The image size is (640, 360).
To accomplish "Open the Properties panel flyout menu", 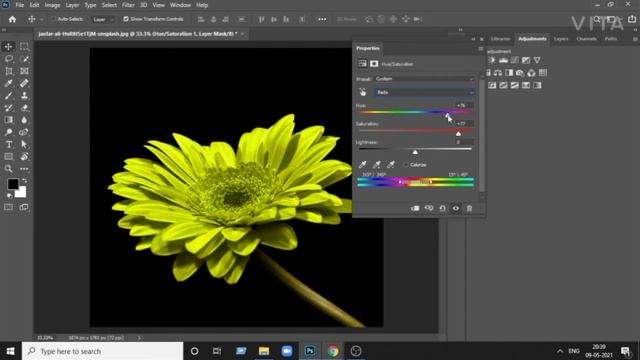I will [480, 49].
